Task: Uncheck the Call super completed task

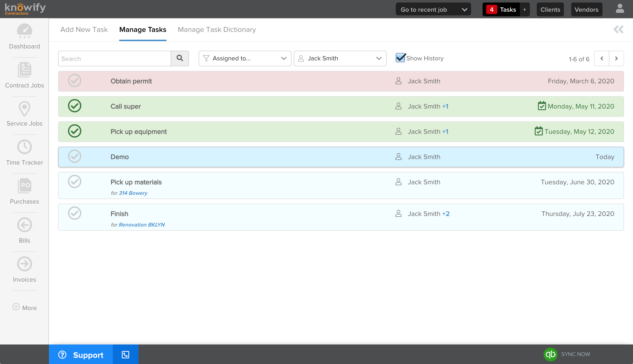Action: point(75,106)
